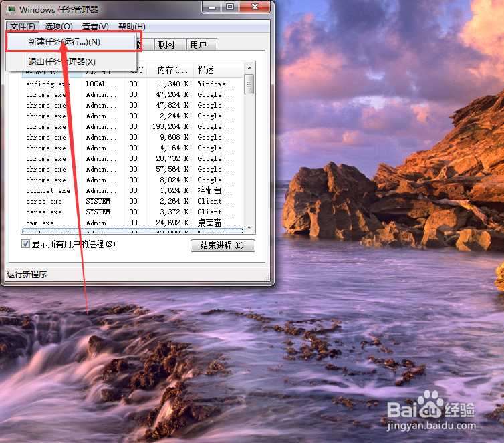This screenshot has height=443, width=504.
Task: Open the 查看(V) menu
Action: [96, 26]
